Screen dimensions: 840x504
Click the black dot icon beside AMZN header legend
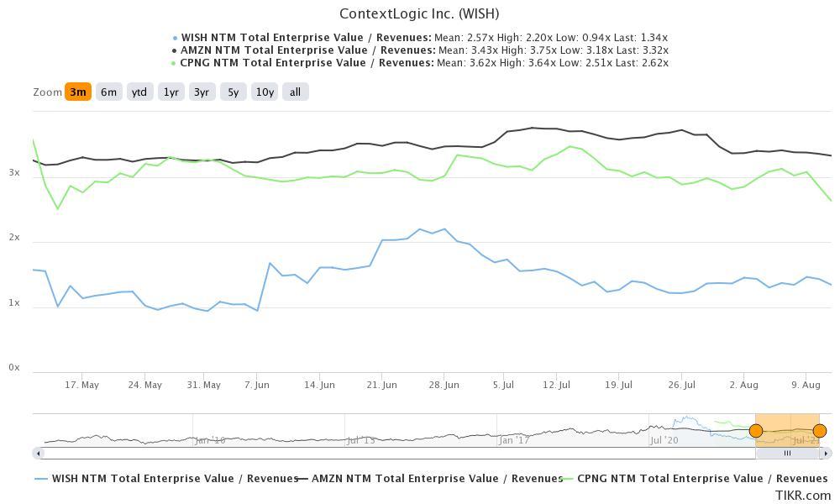pyautogui.click(x=174, y=50)
